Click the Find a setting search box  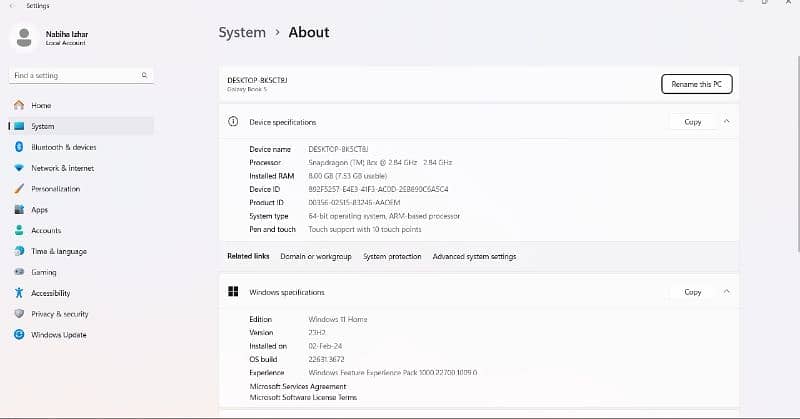(75, 75)
